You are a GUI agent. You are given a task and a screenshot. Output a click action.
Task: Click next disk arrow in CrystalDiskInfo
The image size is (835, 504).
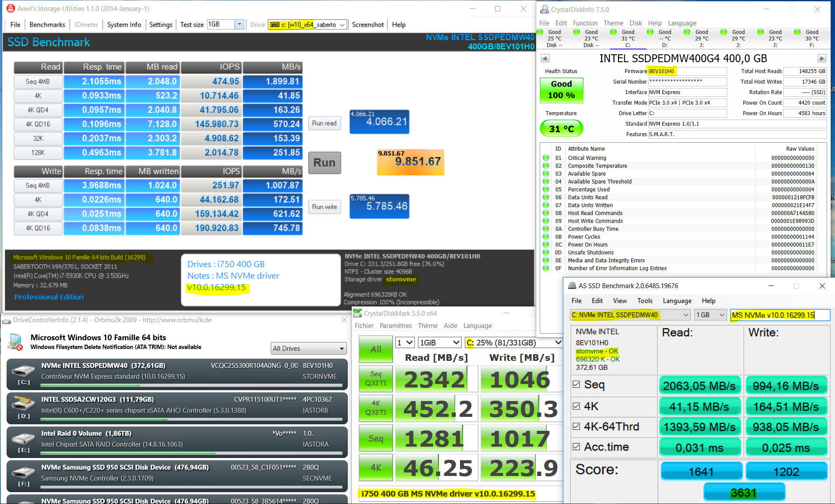822,58
